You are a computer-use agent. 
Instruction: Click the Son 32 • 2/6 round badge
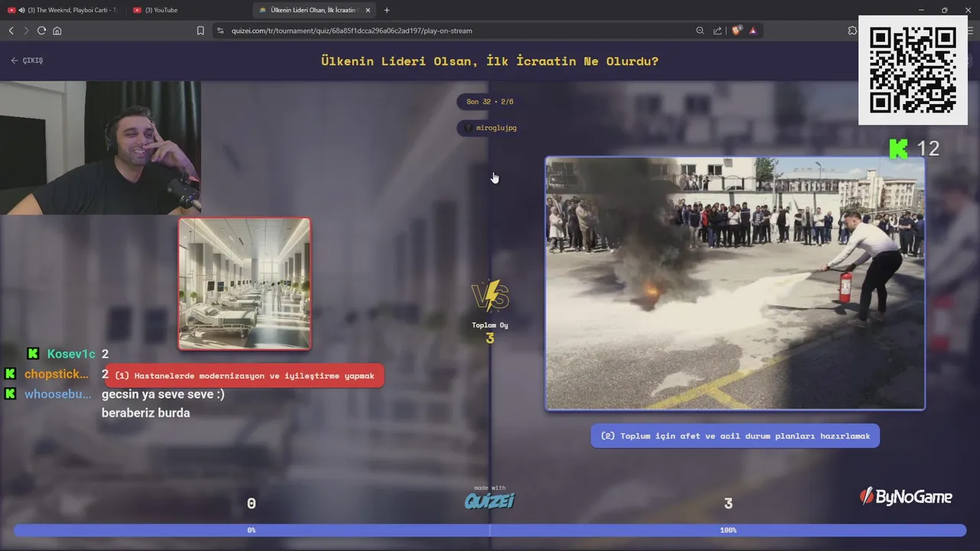coord(490,102)
